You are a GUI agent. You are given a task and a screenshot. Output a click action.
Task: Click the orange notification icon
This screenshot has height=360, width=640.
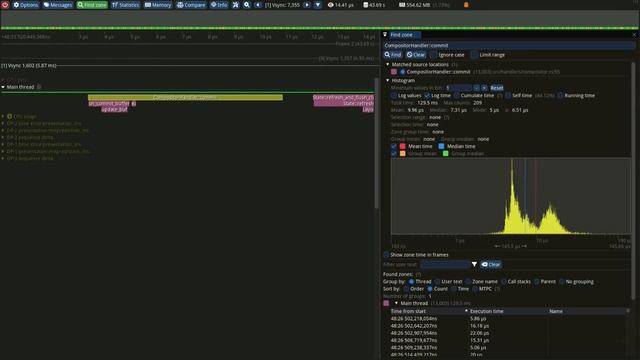[466, 5]
